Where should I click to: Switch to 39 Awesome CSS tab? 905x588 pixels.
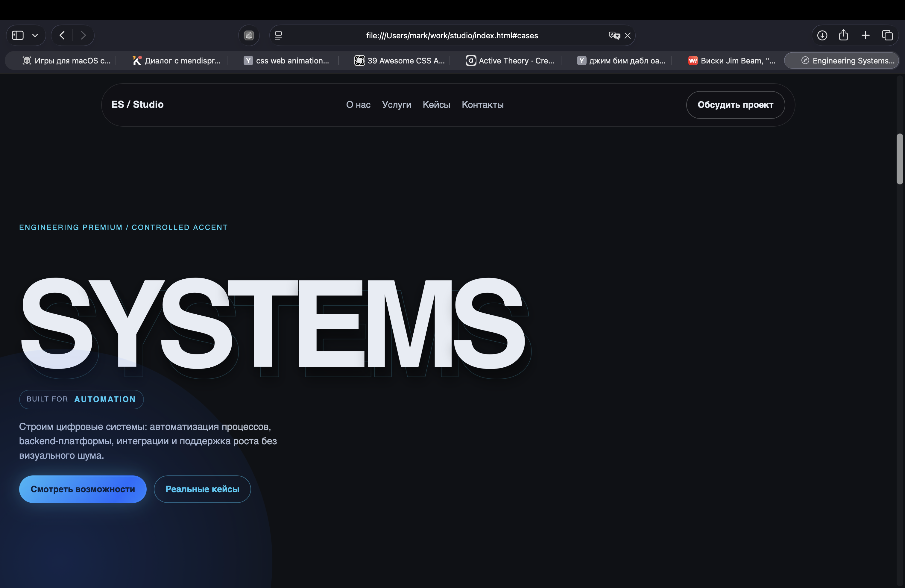pyautogui.click(x=399, y=60)
